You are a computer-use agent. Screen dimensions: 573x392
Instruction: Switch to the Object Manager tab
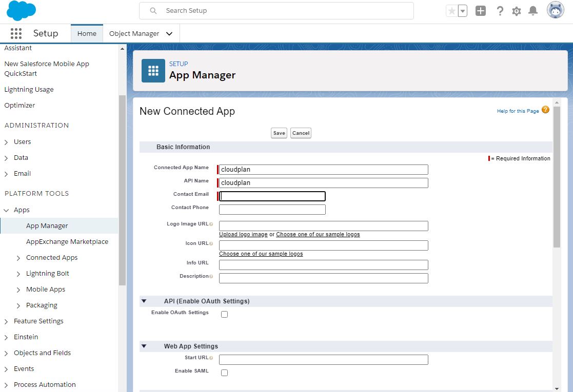click(x=135, y=33)
